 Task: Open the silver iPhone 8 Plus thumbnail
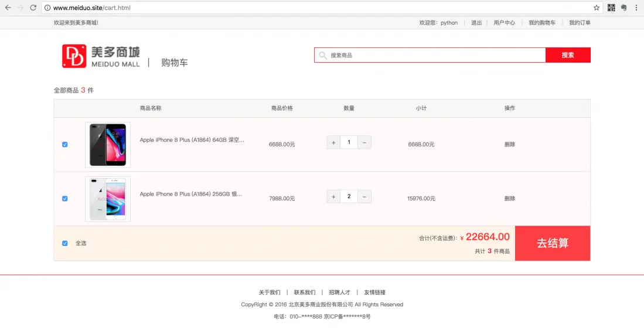pos(108,199)
